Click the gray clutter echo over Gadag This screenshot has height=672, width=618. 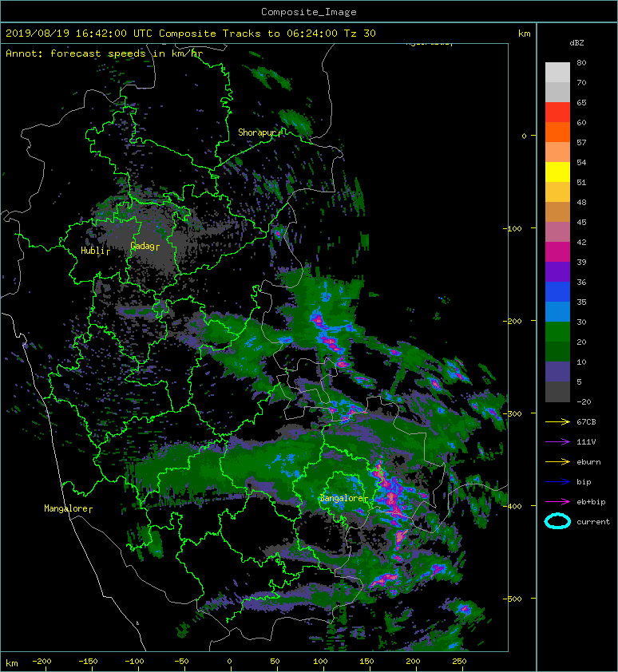[150, 240]
